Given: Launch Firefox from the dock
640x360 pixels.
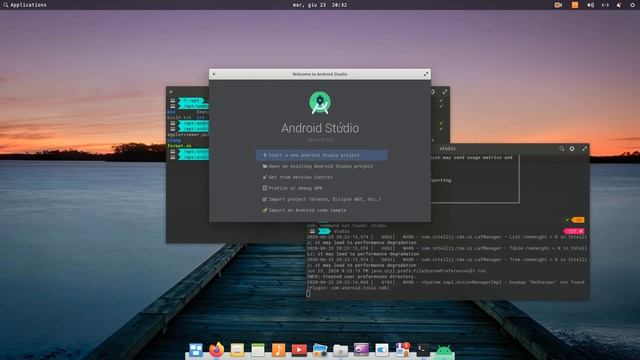Looking at the screenshot, I should tap(216, 350).
